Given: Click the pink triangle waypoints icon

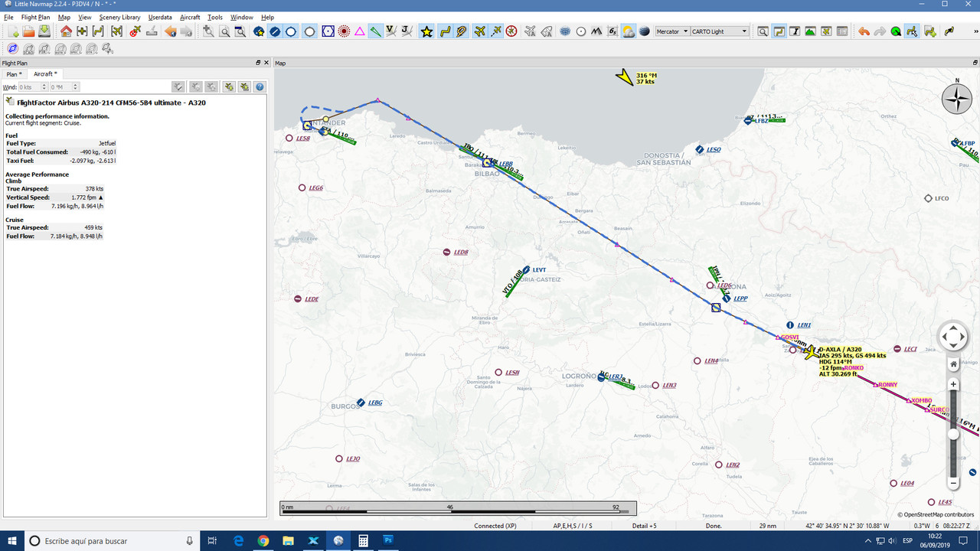Looking at the screenshot, I should pos(359,31).
